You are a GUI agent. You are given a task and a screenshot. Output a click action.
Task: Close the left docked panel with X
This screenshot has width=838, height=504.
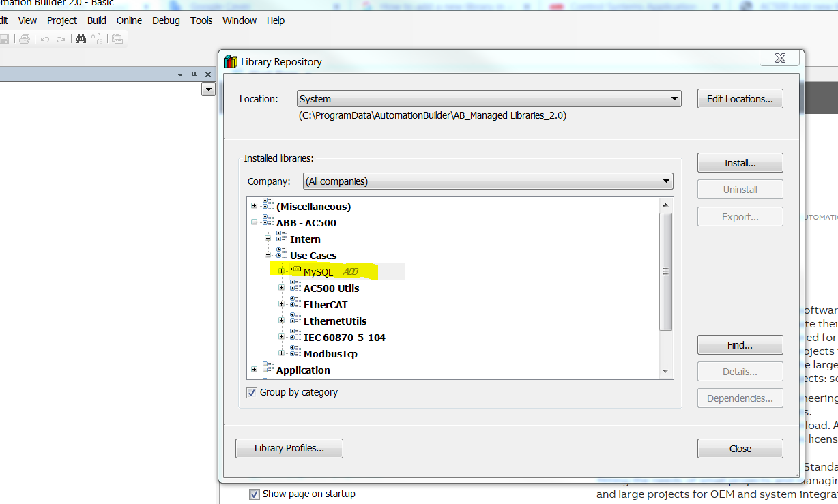coord(207,74)
